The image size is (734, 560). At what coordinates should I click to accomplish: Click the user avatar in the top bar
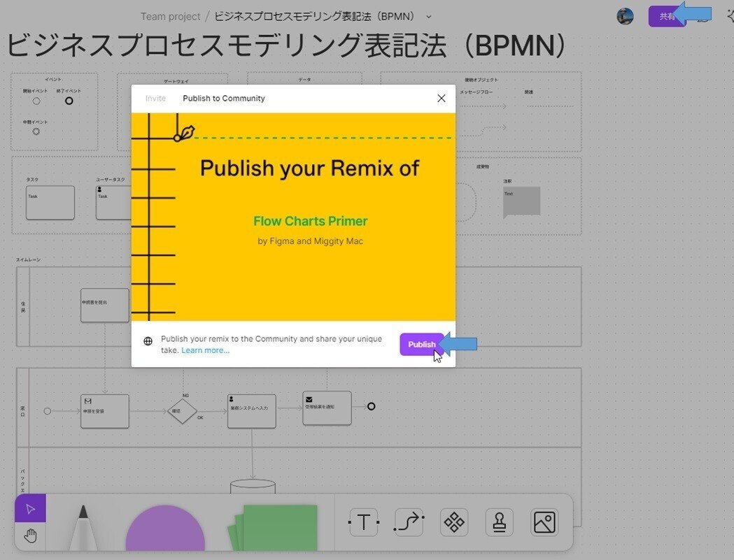[624, 15]
